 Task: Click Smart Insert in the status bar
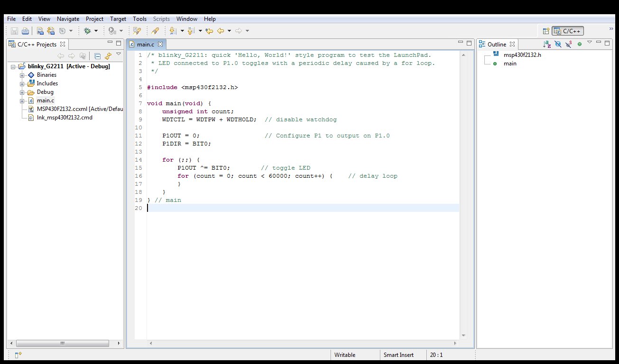400,355
